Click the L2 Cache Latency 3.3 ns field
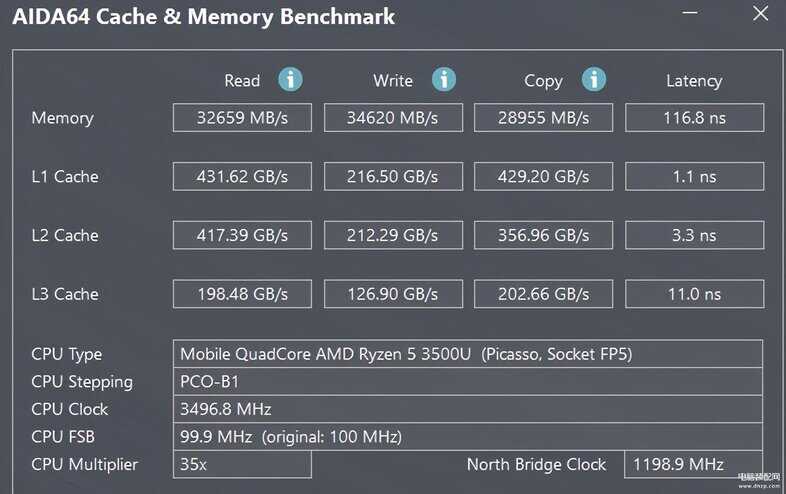Viewport: 786px width, 494px height. [694, 235]
